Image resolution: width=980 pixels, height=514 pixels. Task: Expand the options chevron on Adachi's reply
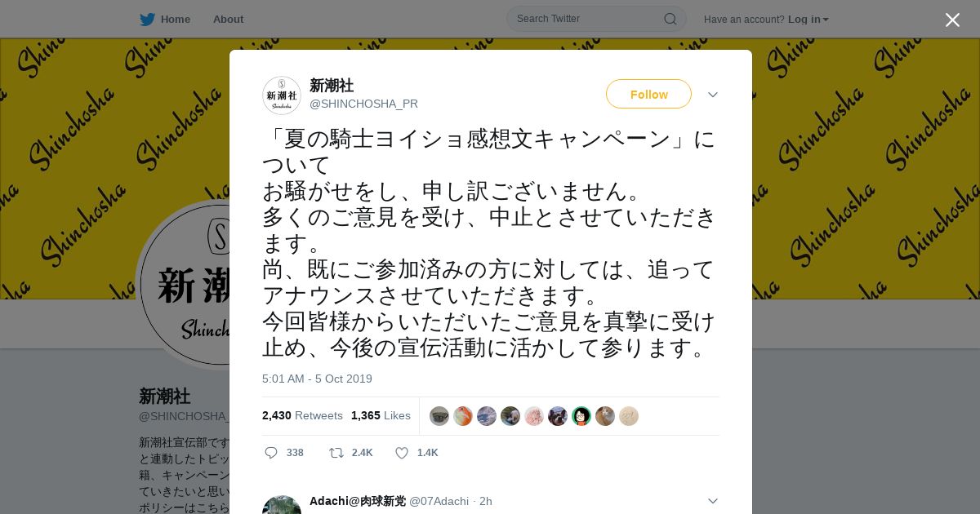click(x=713, y=501)
